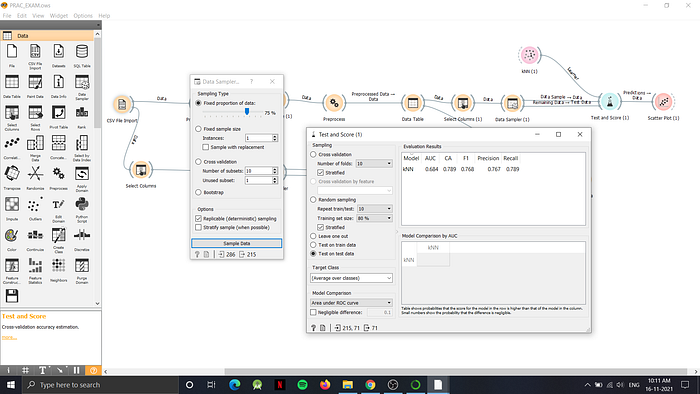Open the Options menu
Image resolution: width=700 pixels, height=394 pixels.
tap(83, 16)
